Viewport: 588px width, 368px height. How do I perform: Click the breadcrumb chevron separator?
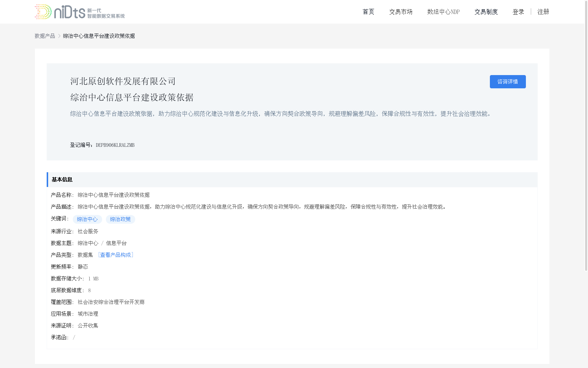point(59,36)
